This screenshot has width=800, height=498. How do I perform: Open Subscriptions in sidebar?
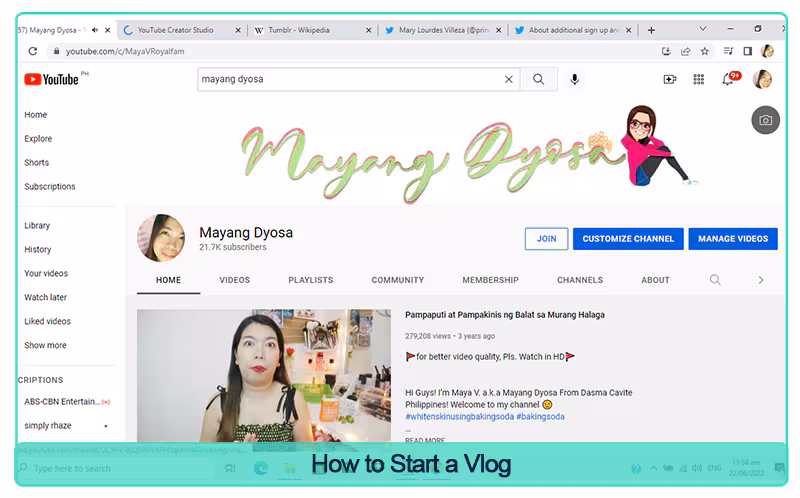(49, 186)
